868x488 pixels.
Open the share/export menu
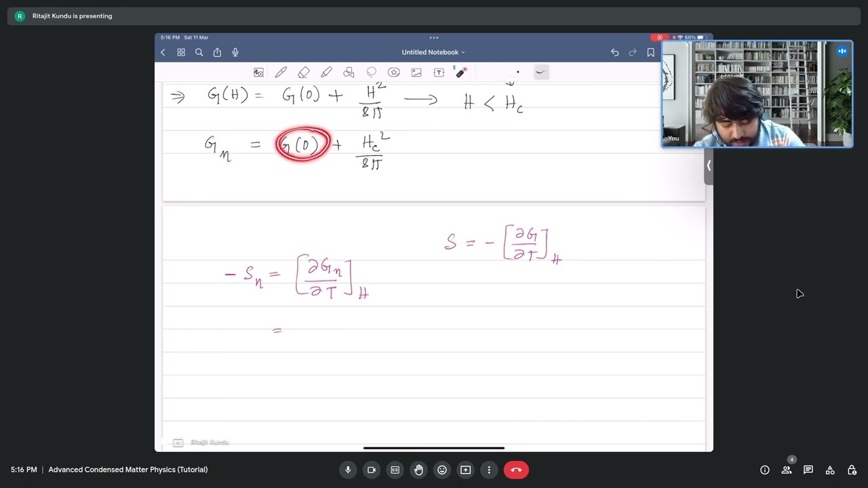click(x=217, y=52)
